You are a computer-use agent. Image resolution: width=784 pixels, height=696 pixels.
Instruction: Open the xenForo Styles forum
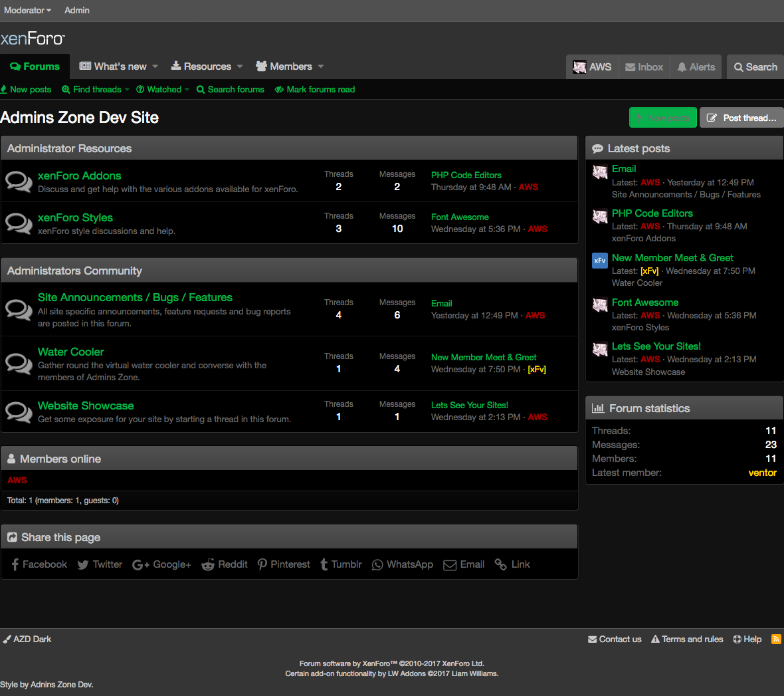point(76,217)
